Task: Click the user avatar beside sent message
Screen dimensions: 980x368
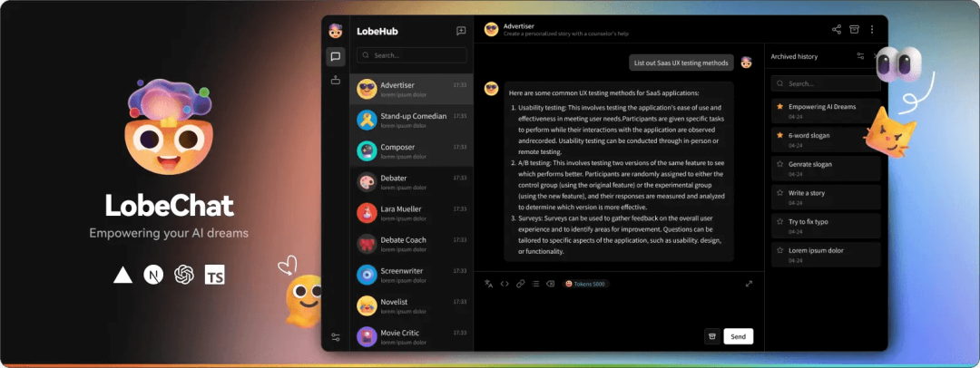Action: [746, 63]
